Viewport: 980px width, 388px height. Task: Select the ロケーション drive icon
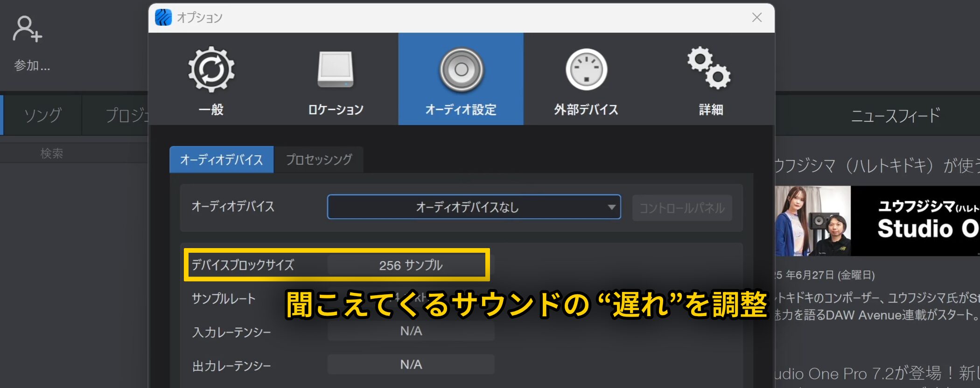[x=335, y=70]
